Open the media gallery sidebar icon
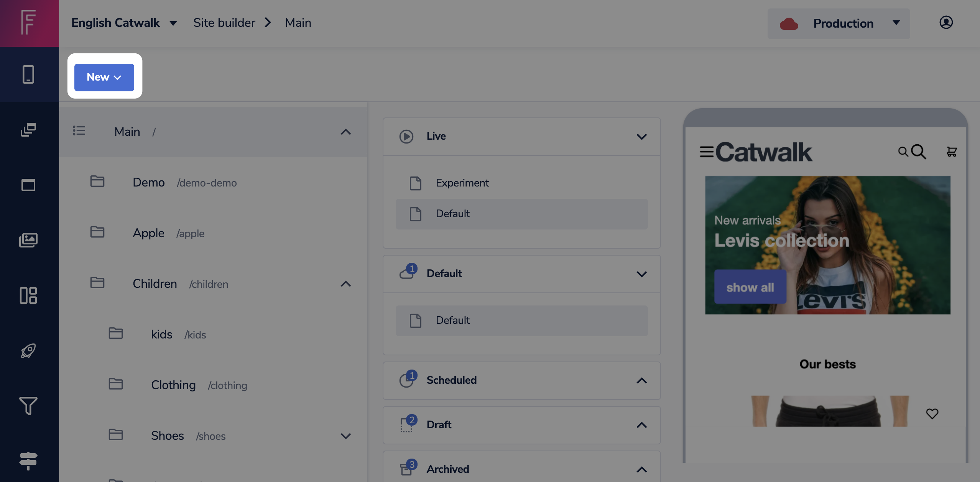 (28, 240)
